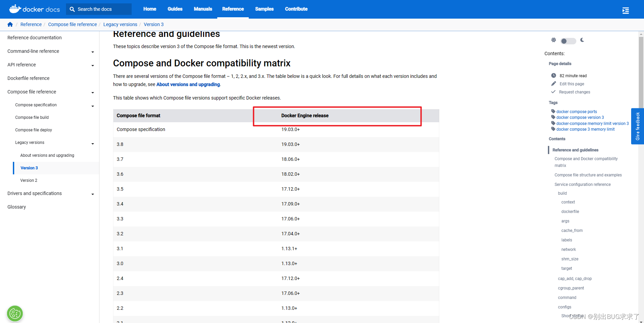Toggle the light/dark mode switch

[x=568, y=41]
